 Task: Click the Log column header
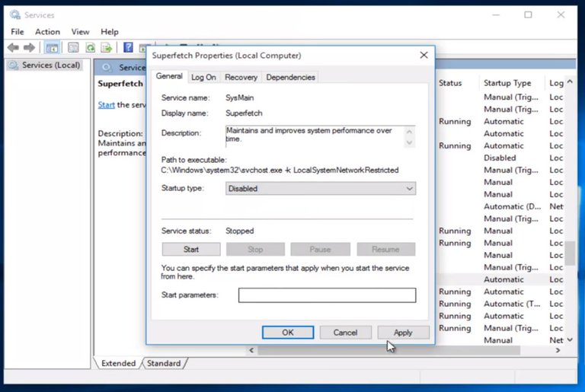click(556, 83)
